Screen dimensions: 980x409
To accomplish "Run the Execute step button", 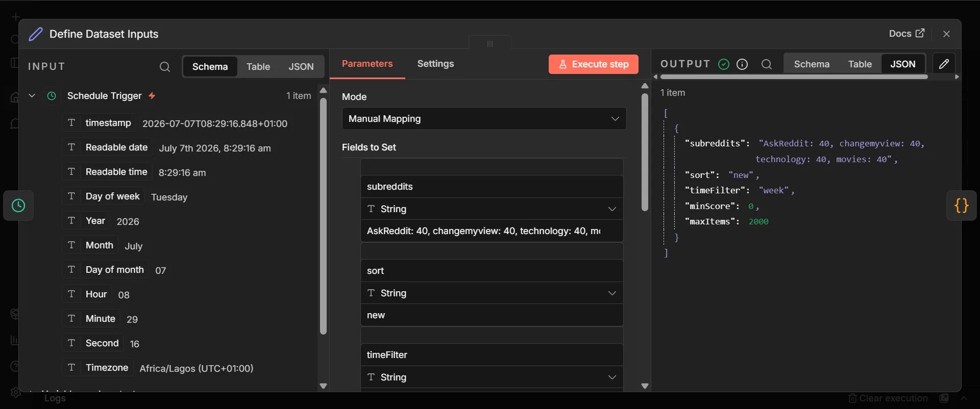I will (x=594, y=64).
